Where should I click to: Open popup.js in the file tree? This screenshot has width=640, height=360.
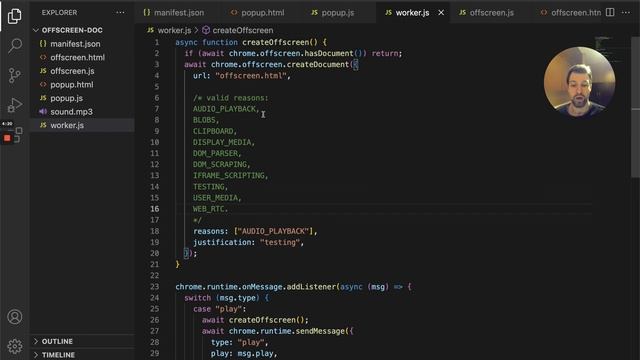(x=67, y=98)
